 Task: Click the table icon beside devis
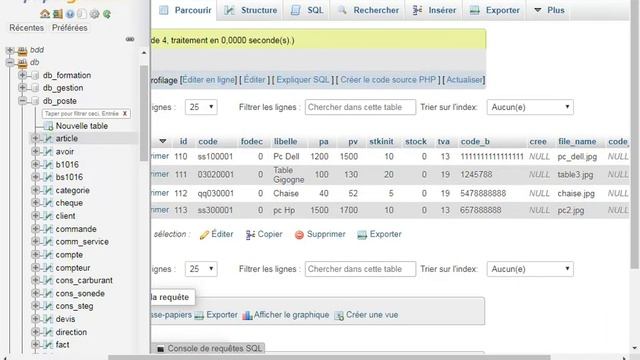(x=48, y=319)
